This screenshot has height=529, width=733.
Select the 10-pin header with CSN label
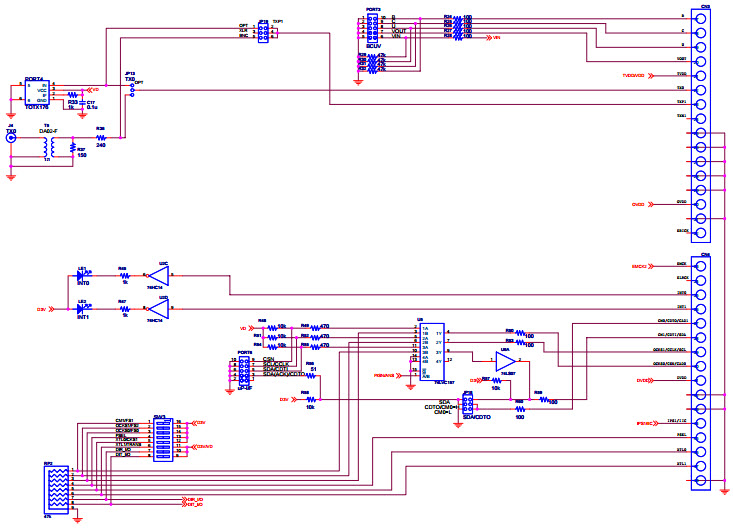point(244,371)
